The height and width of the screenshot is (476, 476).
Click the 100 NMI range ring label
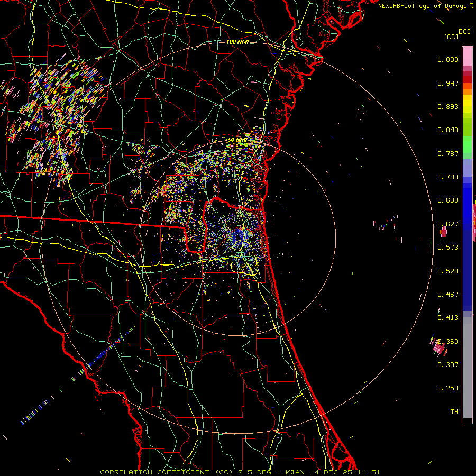click(x=237, y=42)
